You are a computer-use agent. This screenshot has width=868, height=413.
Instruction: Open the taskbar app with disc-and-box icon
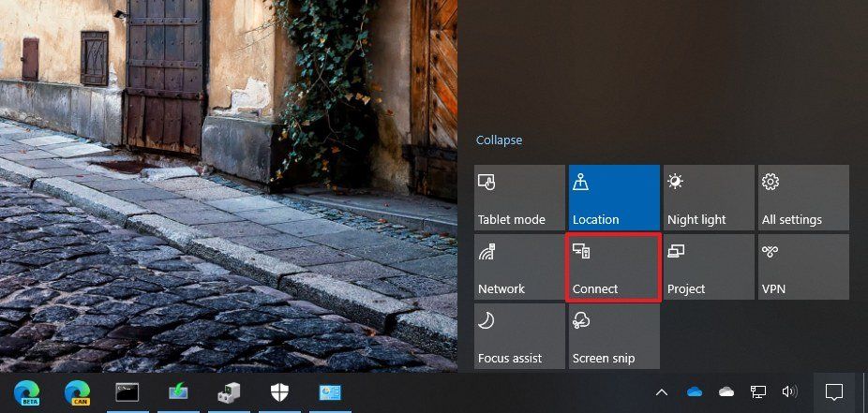(x=229, y=392)
